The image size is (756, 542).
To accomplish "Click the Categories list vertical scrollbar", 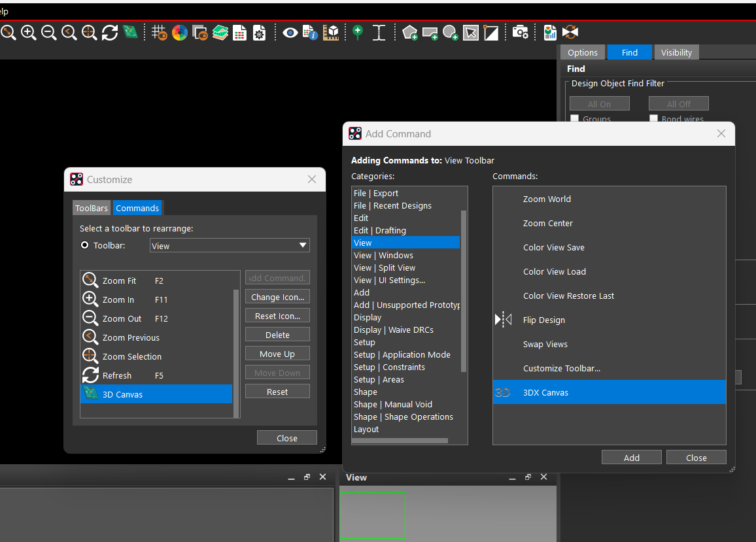I will (464, 291).
